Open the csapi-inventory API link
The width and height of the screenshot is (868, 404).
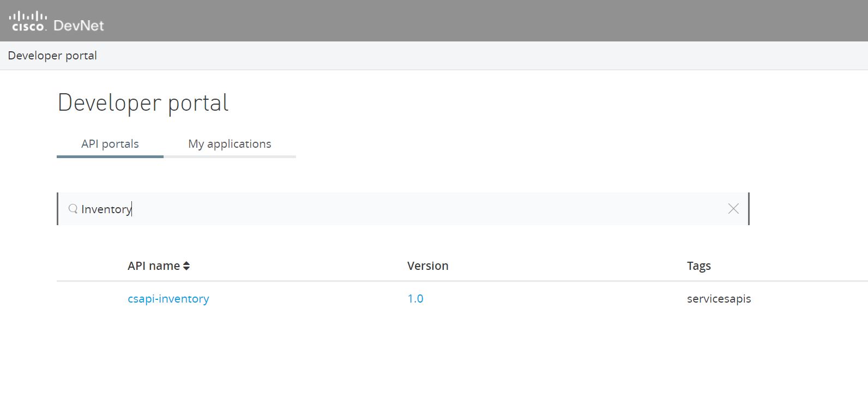click(x=168, y=299)
